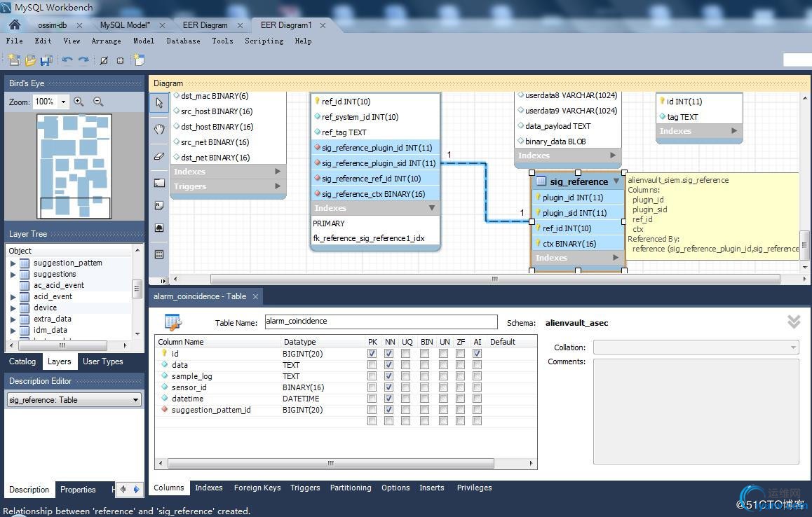Screen dimensions: 812x517
Task: Toggle AI checkbox for id column
Action: 477,354
